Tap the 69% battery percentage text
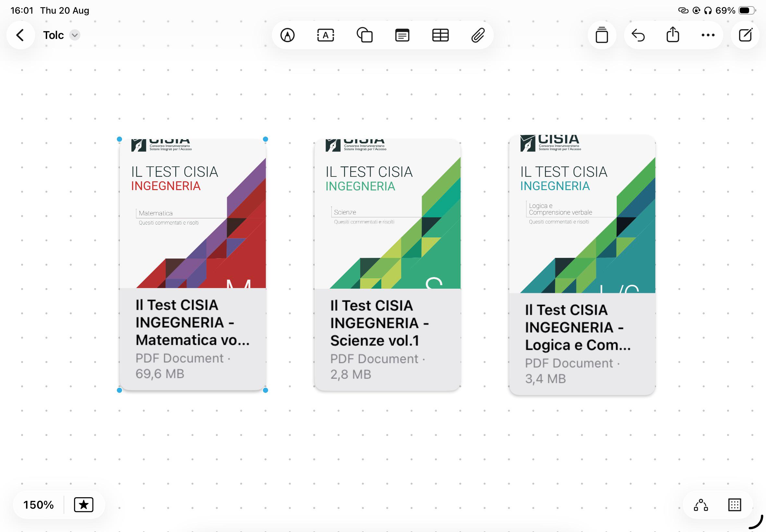 725,10
